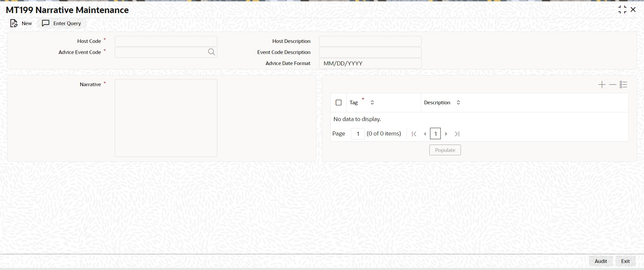
Task: Sort by Description column arrows
Action: (458, 103)
